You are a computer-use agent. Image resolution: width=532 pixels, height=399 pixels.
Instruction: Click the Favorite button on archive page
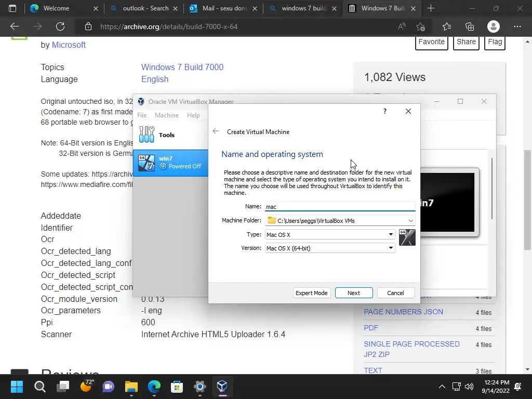[432, 42]
